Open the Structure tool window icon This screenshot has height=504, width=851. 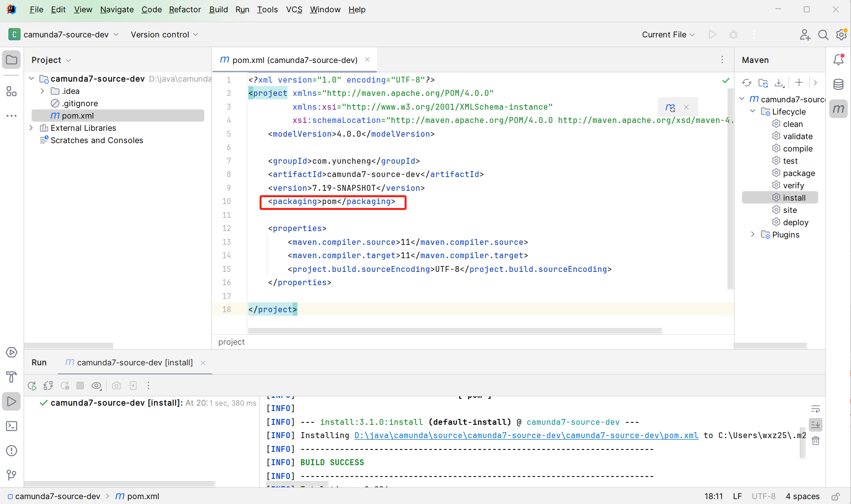click(11, 91)
